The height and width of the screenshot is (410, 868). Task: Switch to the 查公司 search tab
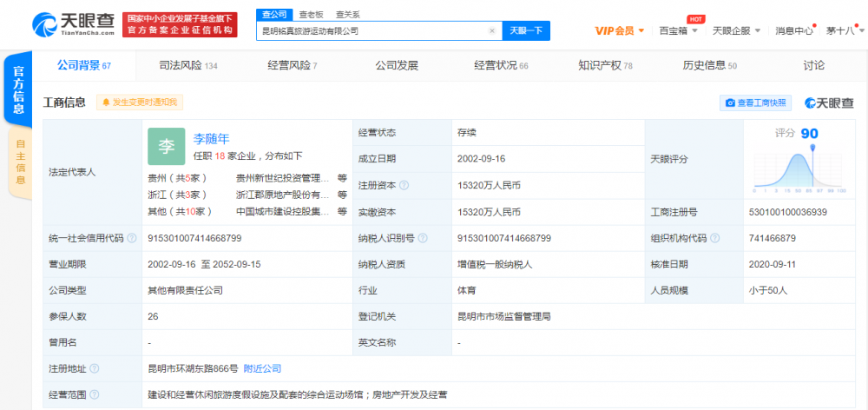coord(274,15)
